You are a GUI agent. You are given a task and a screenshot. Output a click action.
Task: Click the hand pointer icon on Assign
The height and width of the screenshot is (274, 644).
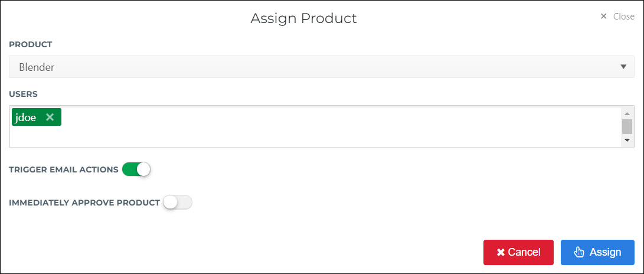[579, 252]
